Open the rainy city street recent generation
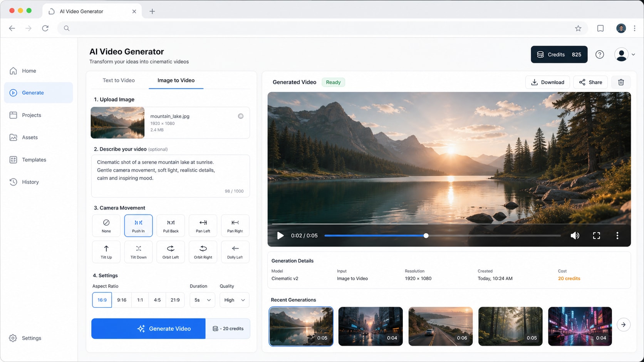This screenshot has height=362, width=644. (371, 326)
